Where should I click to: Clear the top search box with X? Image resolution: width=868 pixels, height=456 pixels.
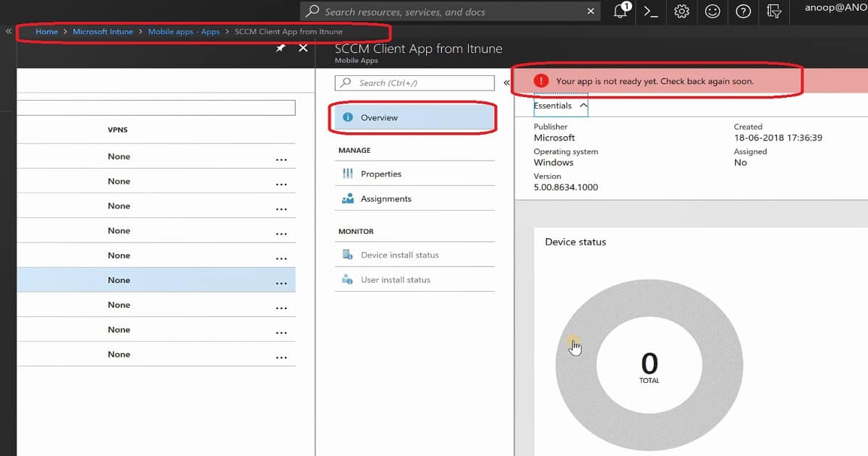[x=592, y=12]
